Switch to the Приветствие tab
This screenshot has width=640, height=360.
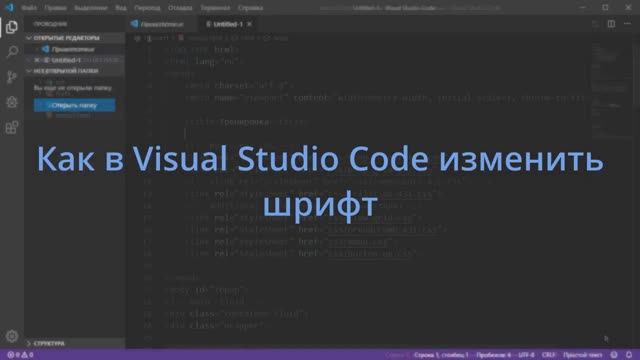pyautogui.click(x=162, y=24)
